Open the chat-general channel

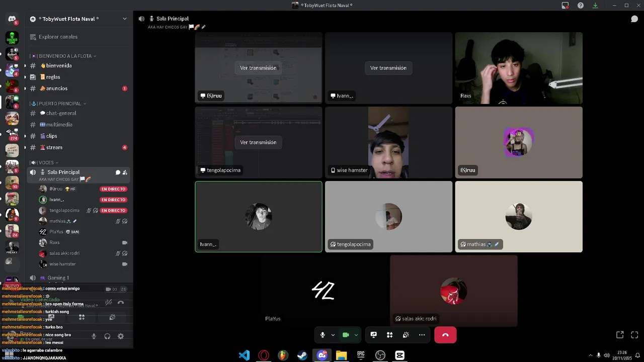tap(79, 113)
